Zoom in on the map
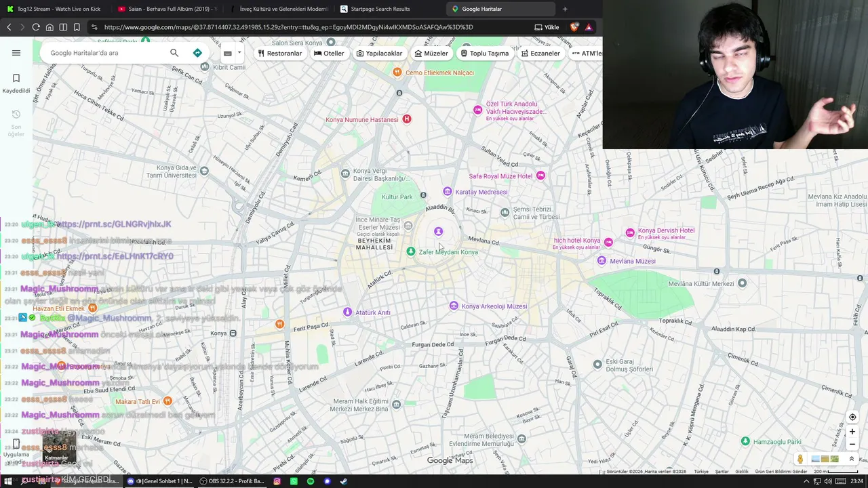Viewport: 868px width, 488px height. pyautogui.click(x=852, y=432)
